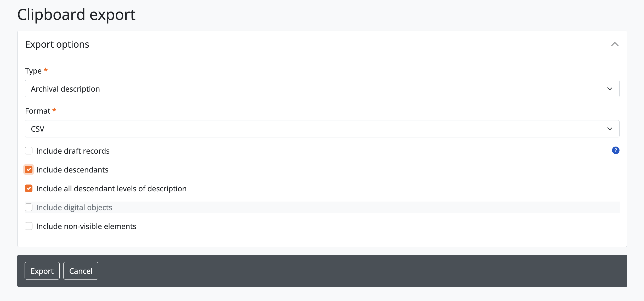
Task: Click the Include draft records label
Action: (x=73, y=151)
